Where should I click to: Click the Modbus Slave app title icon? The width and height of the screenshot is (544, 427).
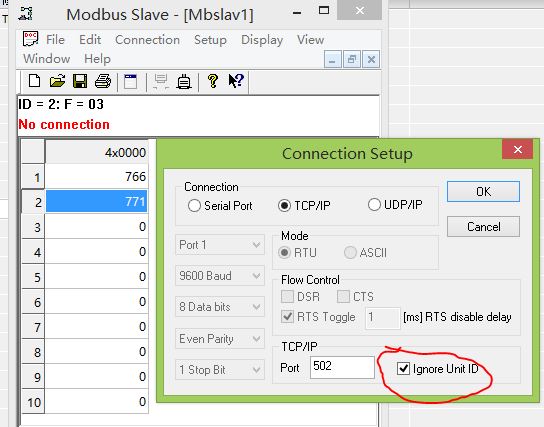(x=26, y=14)
